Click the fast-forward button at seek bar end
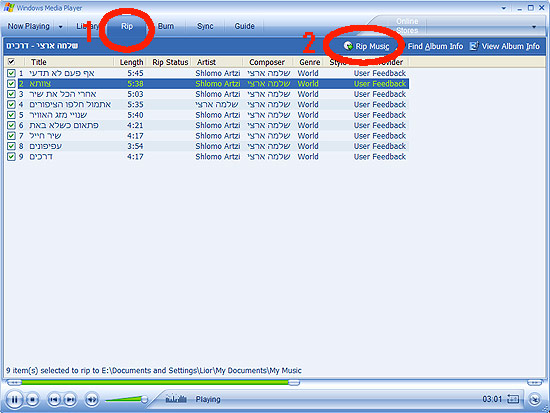550x413 pixels. [x=535, y=382]
